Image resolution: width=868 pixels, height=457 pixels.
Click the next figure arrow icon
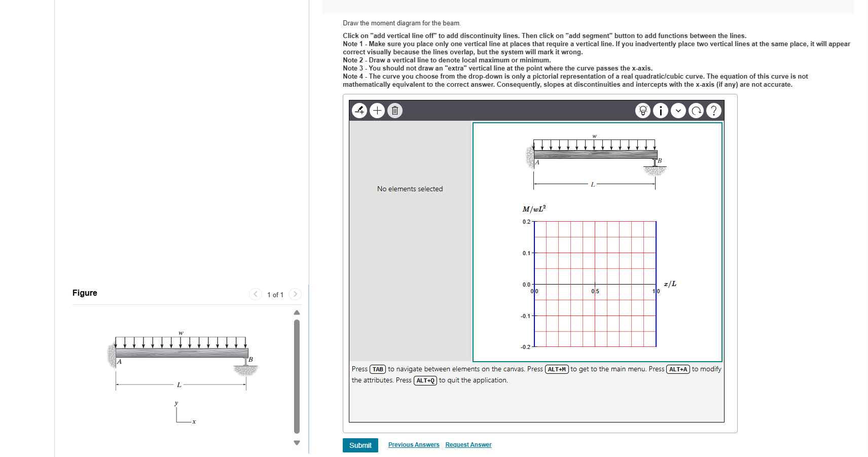[x=295, y=294]
